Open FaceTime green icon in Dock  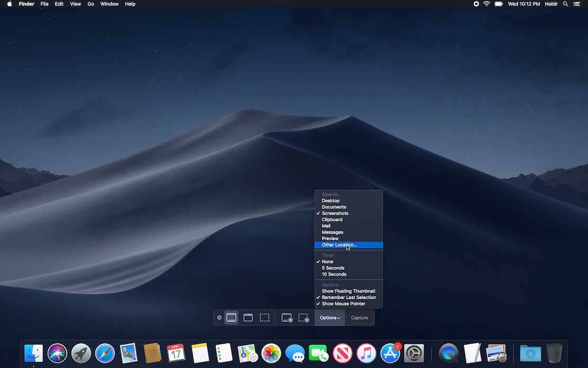319,353
